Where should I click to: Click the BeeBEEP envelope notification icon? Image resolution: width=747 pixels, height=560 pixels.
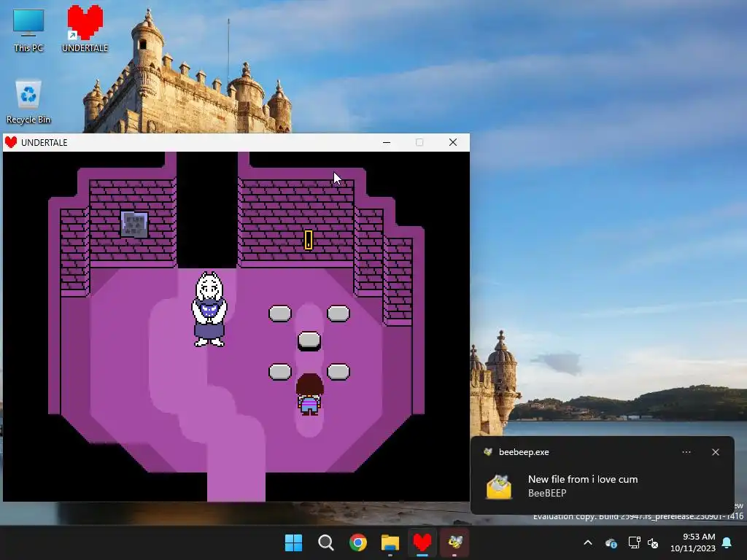(x=499, y=486)
